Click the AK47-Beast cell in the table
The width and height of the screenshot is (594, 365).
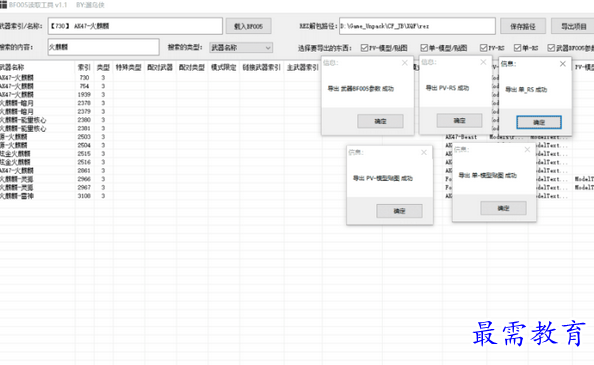click(x=461, y=137)
